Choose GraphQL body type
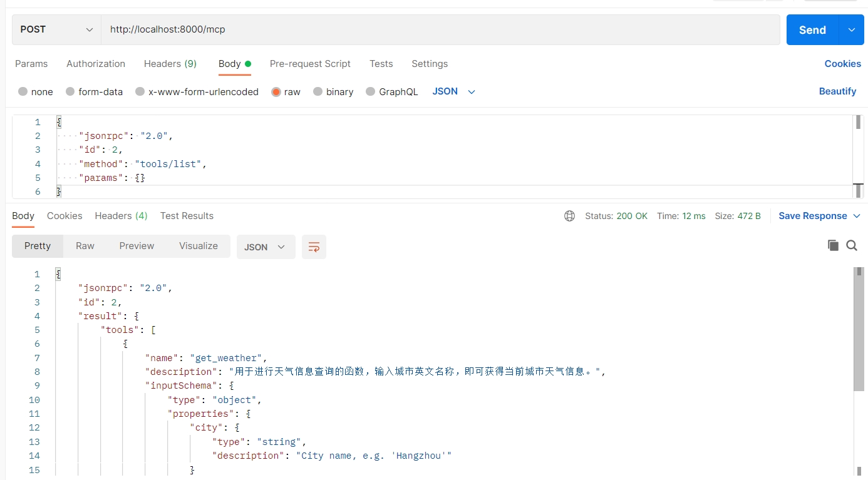 click(371, 91)
